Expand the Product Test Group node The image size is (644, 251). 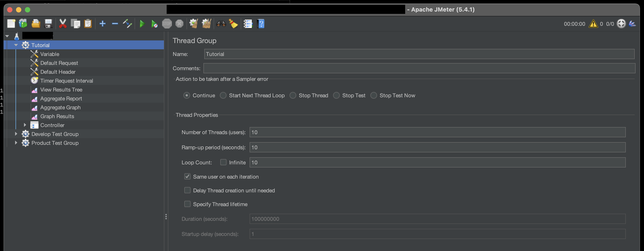pyautogui.click(x=16, y=143)
